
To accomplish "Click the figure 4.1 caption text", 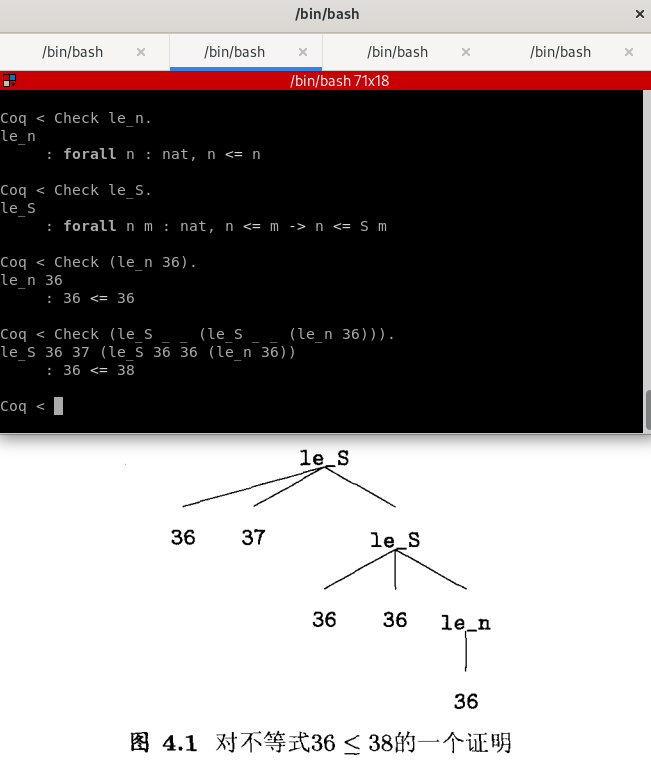I will [x=322, y=743].
